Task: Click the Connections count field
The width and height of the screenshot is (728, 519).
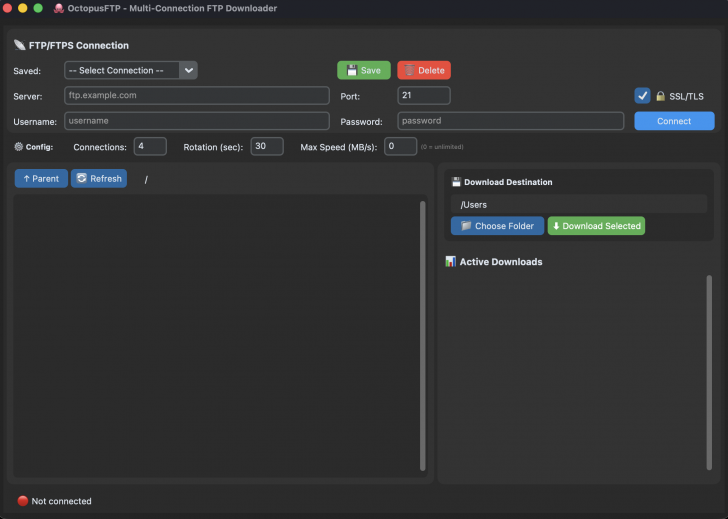Action: (150, 147)
